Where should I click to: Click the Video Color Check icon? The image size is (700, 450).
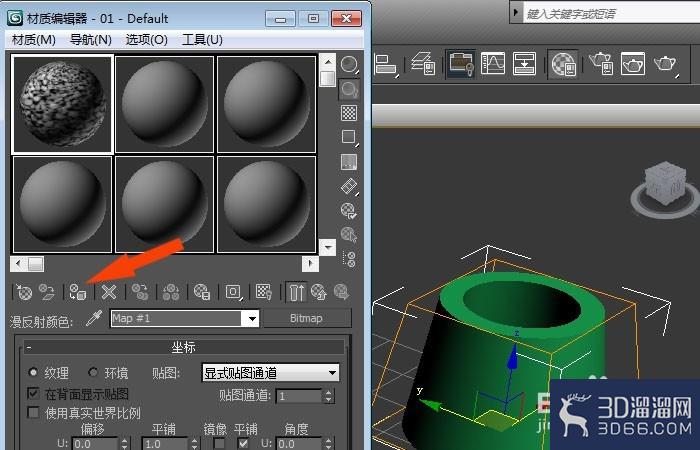point(349,162)
